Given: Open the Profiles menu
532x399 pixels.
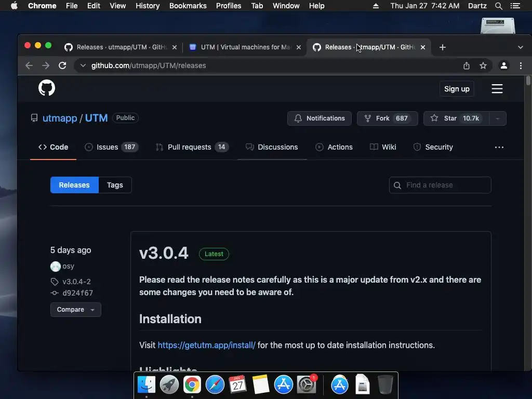Looking at the screenshot, I should tap(229, 6).
